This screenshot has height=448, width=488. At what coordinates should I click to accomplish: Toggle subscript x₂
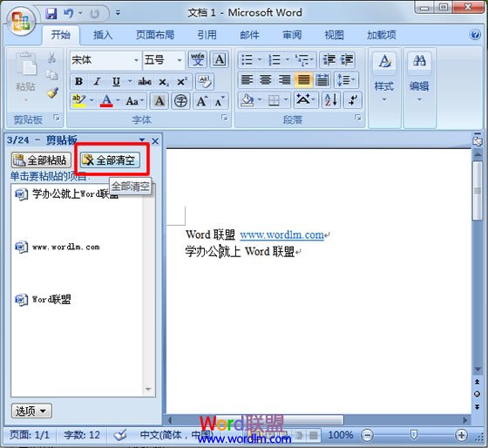tap(164, 82)
